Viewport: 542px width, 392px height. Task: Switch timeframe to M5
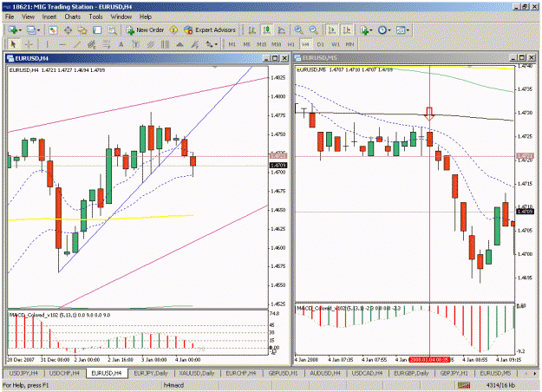[246, 44]
